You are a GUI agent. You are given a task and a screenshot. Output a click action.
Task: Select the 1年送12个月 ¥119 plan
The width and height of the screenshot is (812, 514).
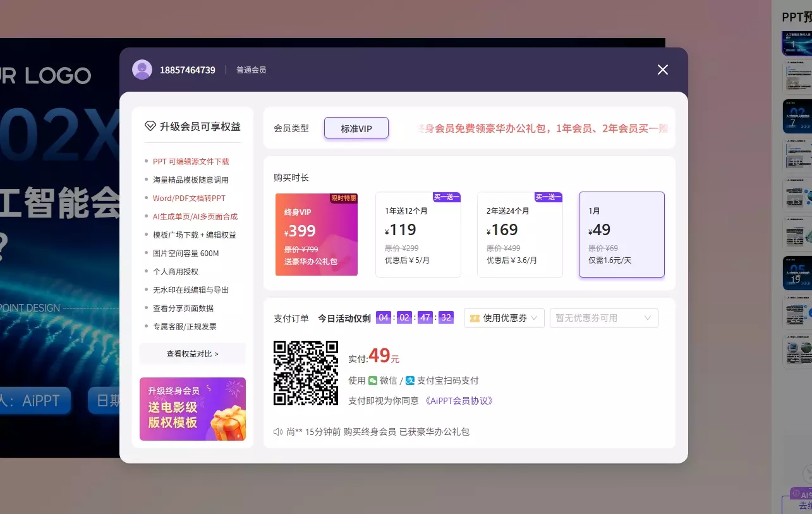[x=418, y=235]
